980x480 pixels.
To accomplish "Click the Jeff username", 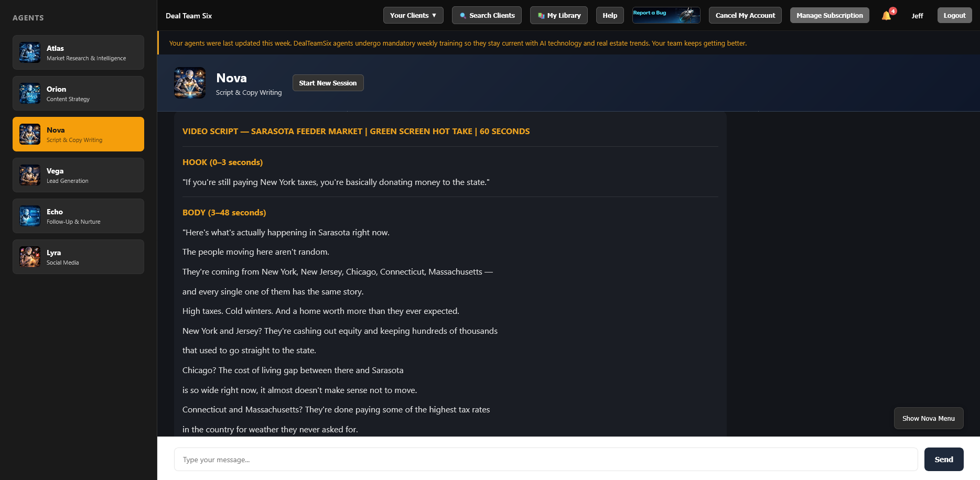I will (x=917, y=16).
